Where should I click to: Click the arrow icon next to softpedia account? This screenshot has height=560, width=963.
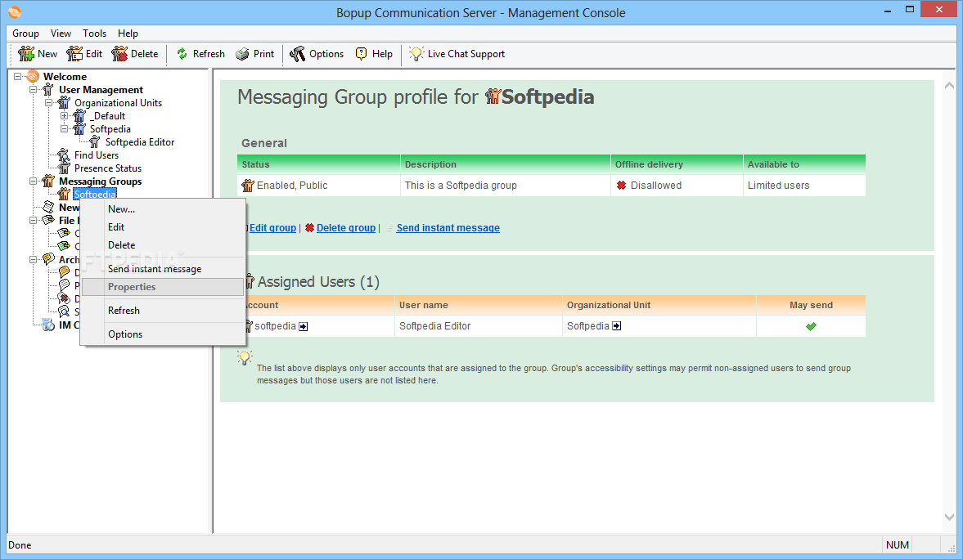click(x=304, y=326)
